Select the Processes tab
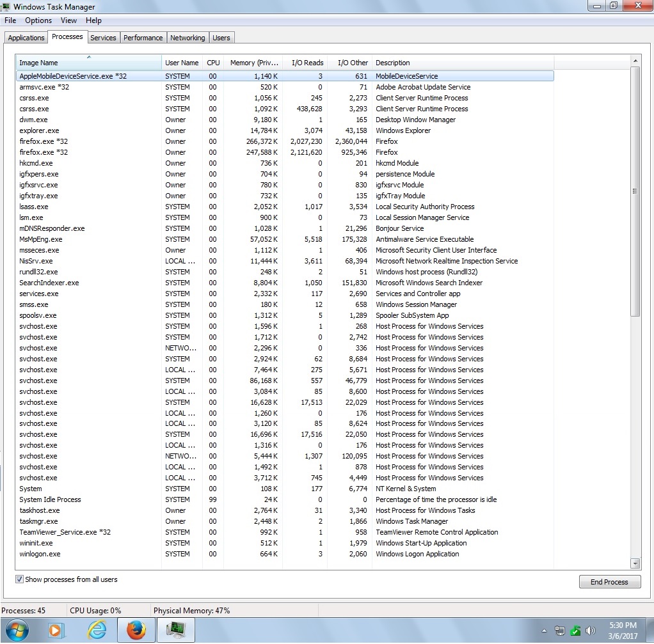This screenshot has height=644, width=654. point(67,36)
